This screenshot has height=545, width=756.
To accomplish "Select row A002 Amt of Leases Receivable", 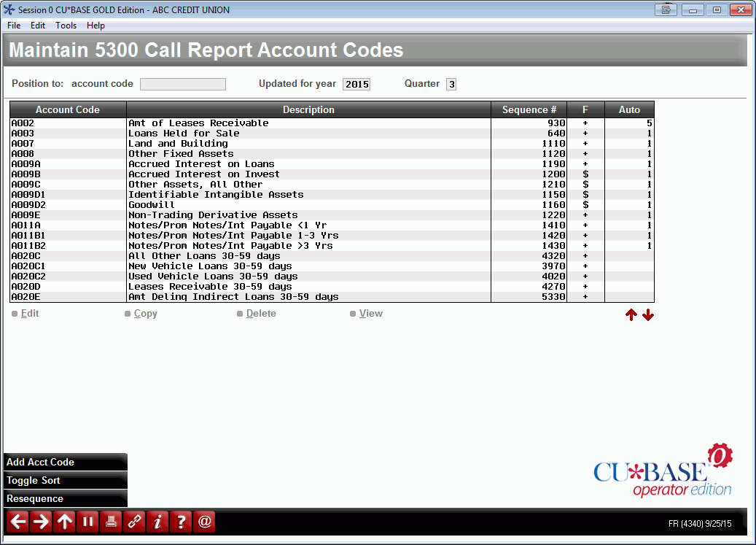I will pyautogui.click(x=332, y=123).
